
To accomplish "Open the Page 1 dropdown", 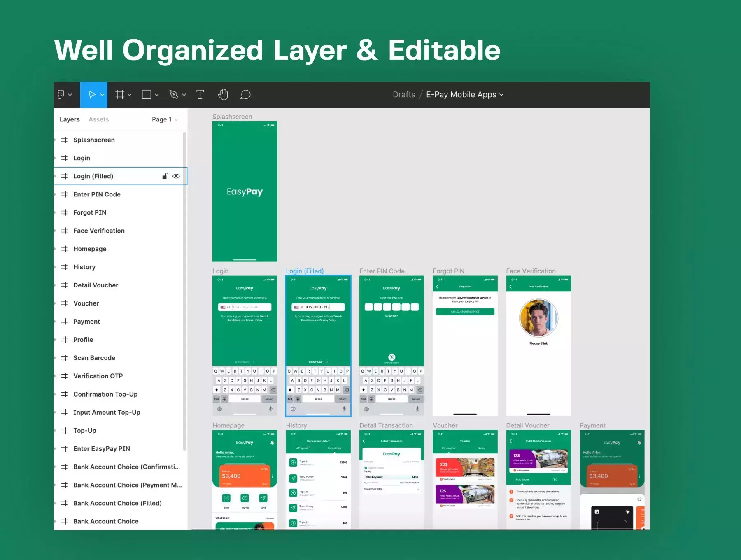I will coord(165,119).
